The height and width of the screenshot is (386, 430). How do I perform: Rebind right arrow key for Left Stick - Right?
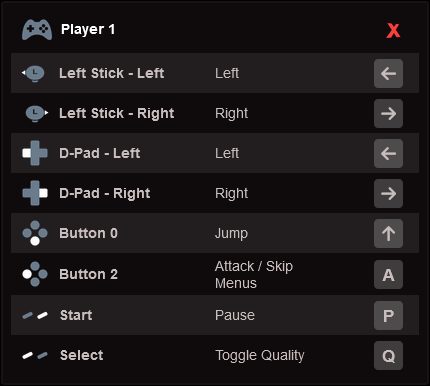[x=388, y=114]
